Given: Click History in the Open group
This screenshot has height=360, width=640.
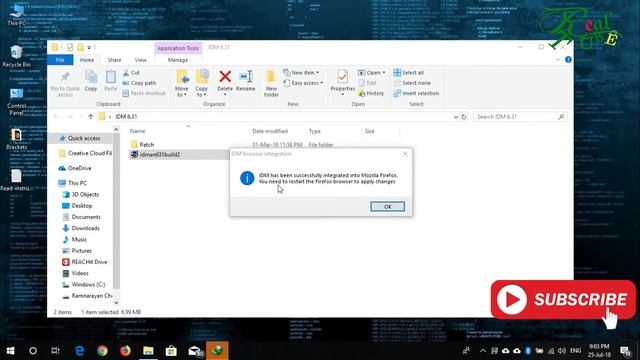Looking at the screenshot, I should tap(371, 93).
